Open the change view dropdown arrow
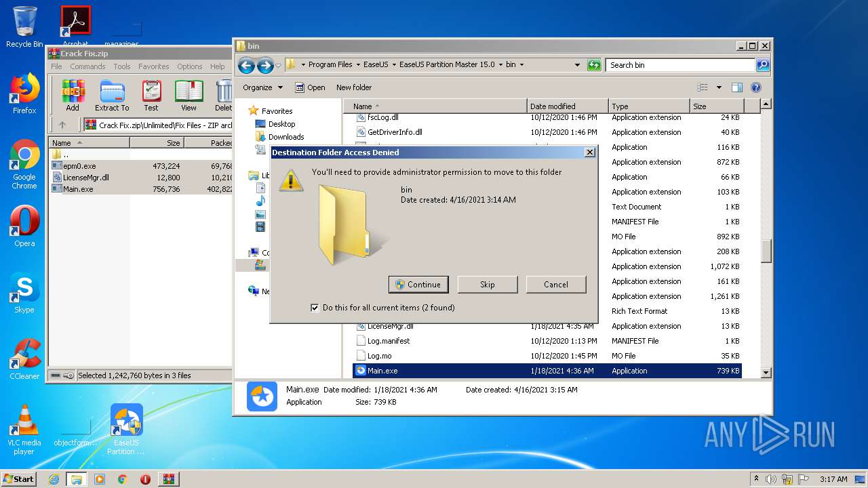The width and height of the screenshot is (868, 488). click(719, 87)
